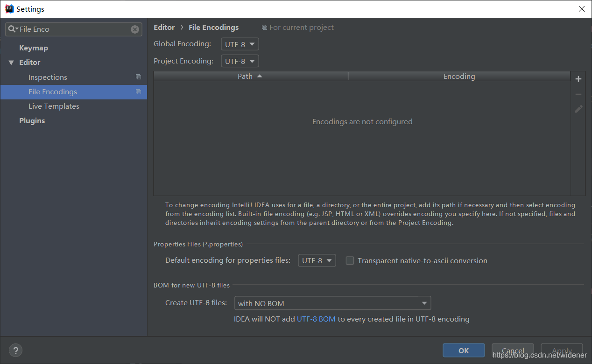Click the edit pencil icon
The height and width of the screenshot is (364, 592).
(578, 109)
